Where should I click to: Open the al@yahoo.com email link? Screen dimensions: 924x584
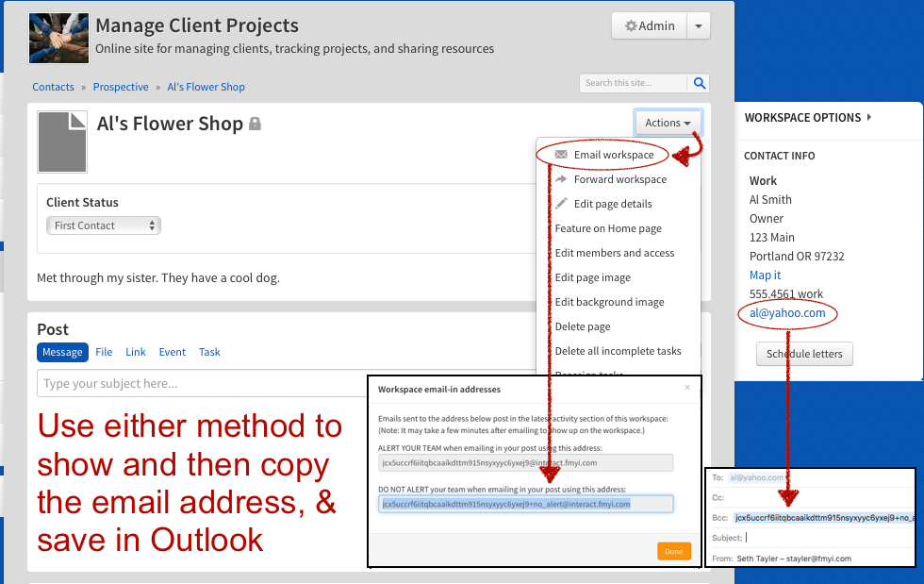(x=787, y=313)
